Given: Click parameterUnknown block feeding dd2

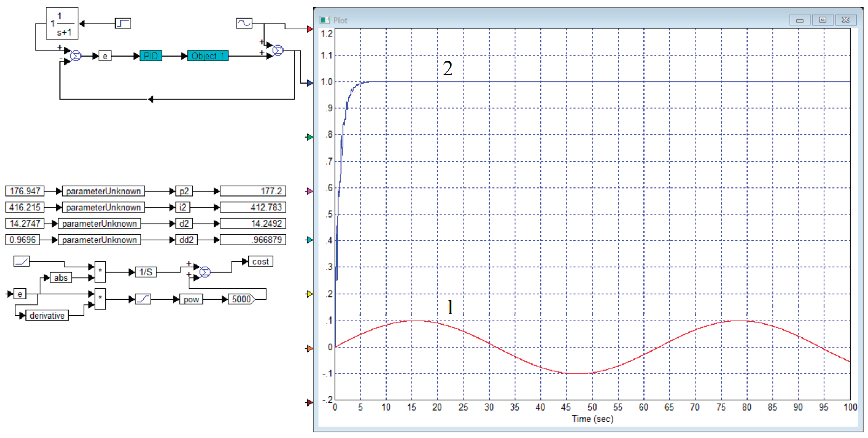Looking at the screenshot, I should pos(99,240).
